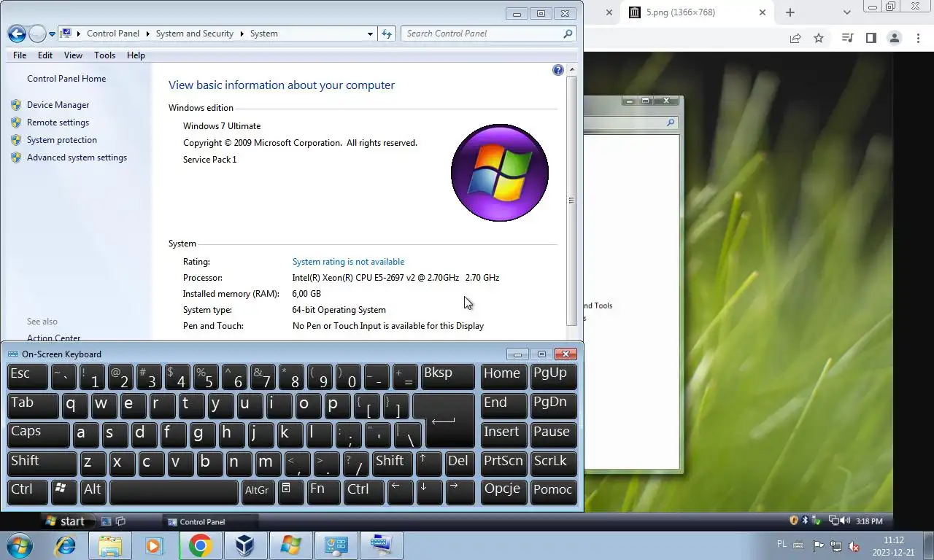Screen dimensions: 934x560
Task: Open Chrome tab search chevron
Action: [x=846, y=12]
